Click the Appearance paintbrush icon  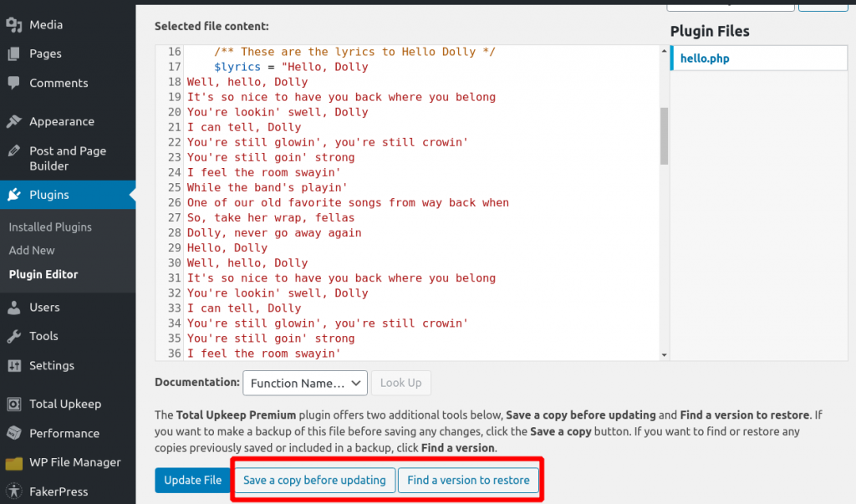(14, 121)
